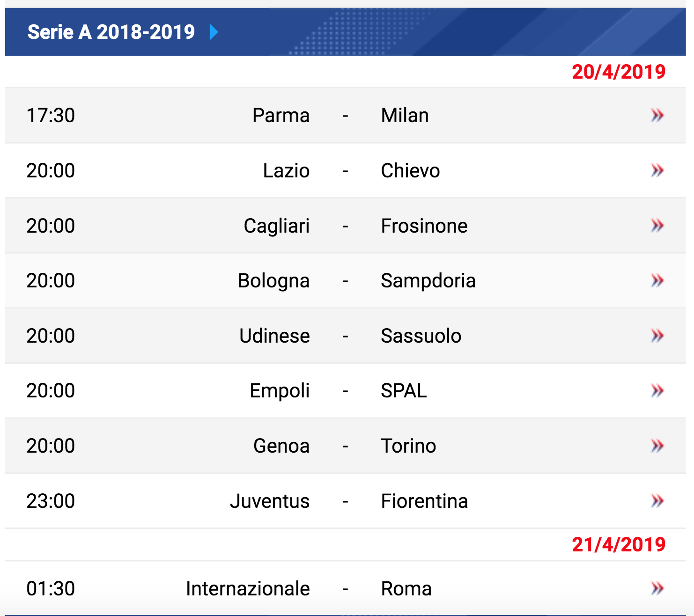Image resolution: width=694 pixels, height=616 pixels.
Task: Click double-chevron icon on Empoli - SPAL row
Action: point(657,390)
